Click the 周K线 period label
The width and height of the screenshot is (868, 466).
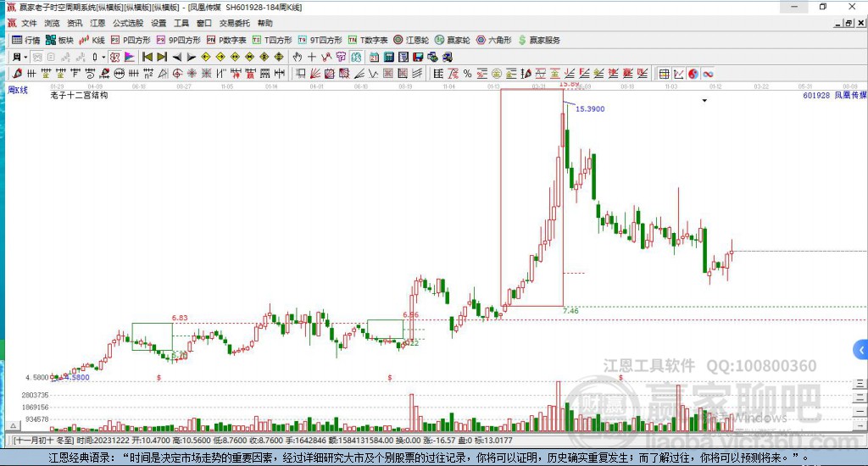pyautogui.click(x=18, y=90)
